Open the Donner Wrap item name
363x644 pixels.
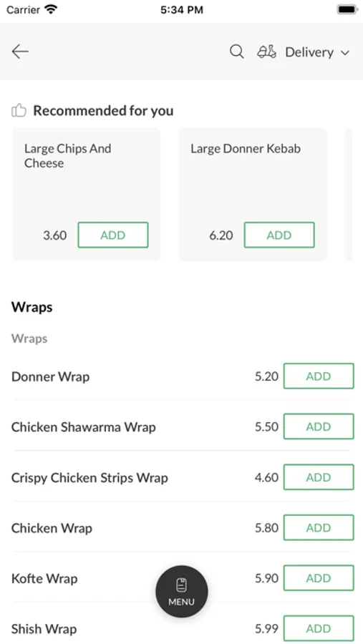pos(51,376)
